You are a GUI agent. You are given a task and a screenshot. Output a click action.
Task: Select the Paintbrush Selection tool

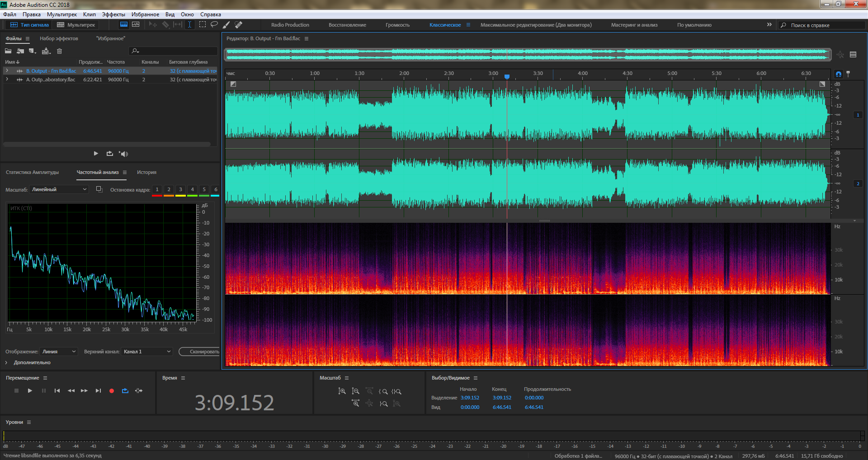(226, 24)
